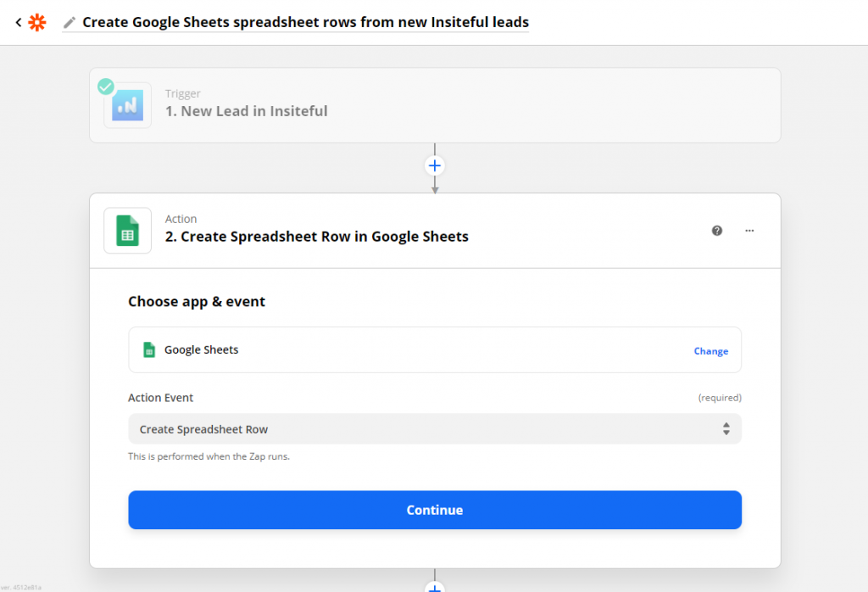868x592 pixels.
Task: Open help for the action step
Action: (717, 231)
